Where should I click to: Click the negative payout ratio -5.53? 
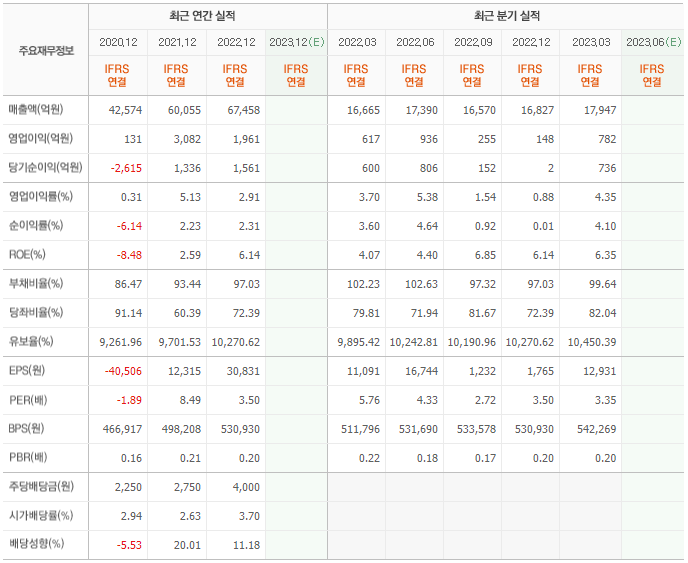[x=129, y=545]
